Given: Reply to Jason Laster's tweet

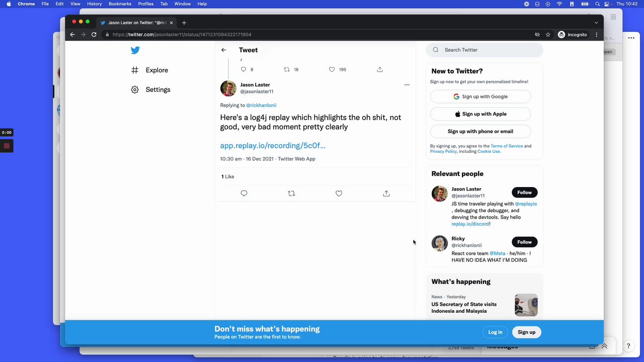Looking at the screenshot, I should [244, 194].
